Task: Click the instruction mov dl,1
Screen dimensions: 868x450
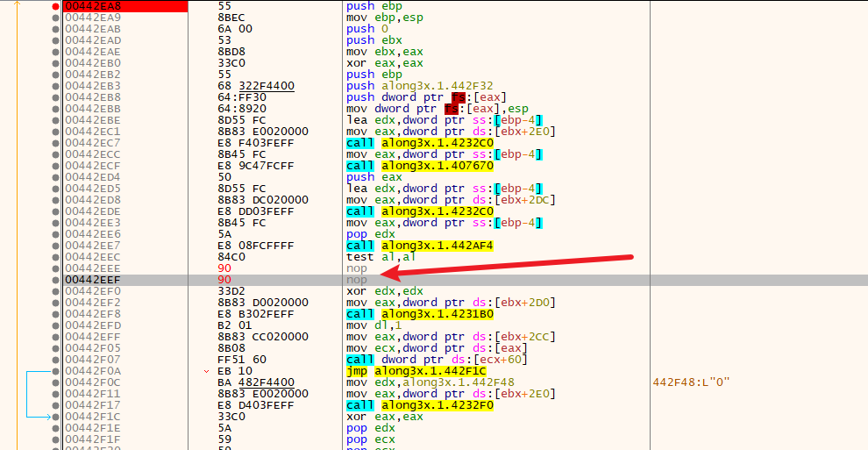Action: point(374,325)
